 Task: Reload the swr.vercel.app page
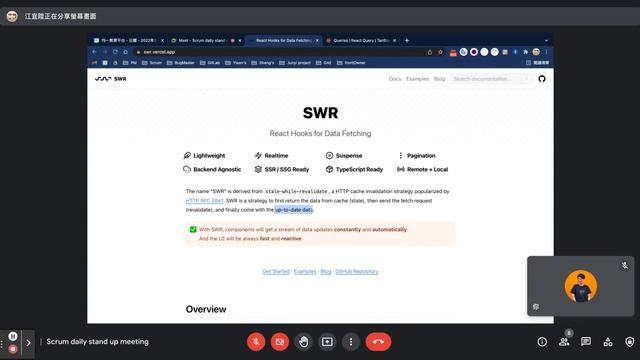[115, 52]
